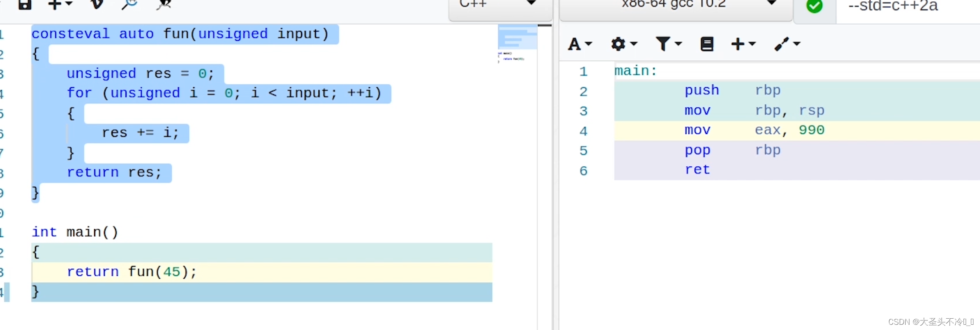980x330 pixels.
Task: Open the compiler pane's plus add-new dropdown
Action: click(x=743, y=44)
